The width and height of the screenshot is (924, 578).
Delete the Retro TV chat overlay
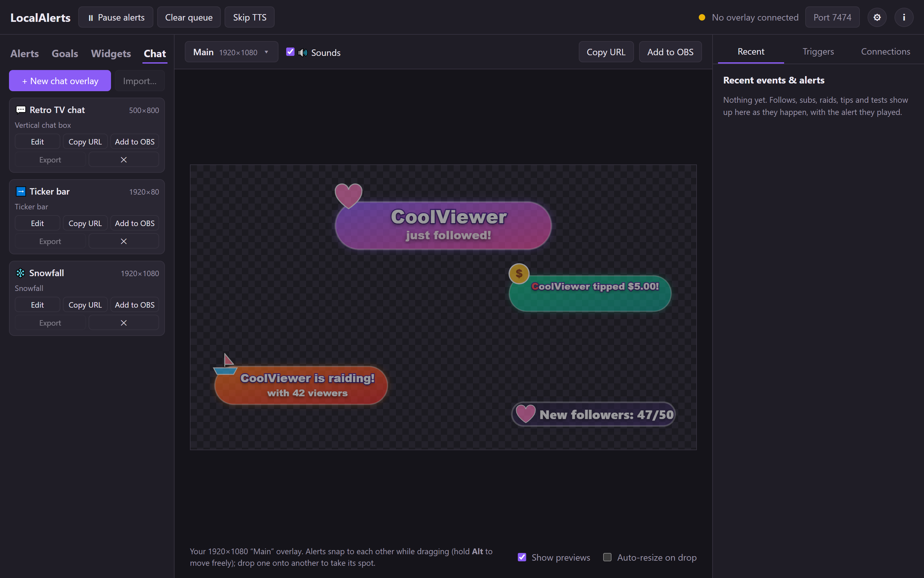tap(124, 160)
